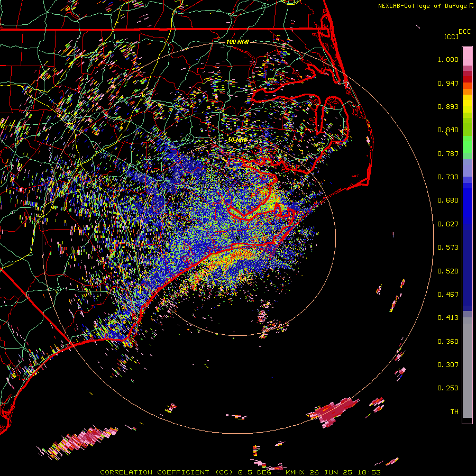The image size is (476, 476).
Task: Pick the periwinkle light blue bar segment
Action: pyautogui.click(x=467, y=168)
